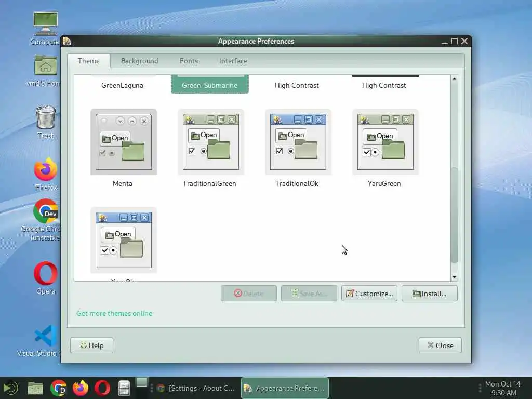Screen dimensions: 532x399
Task: Select the GreenLaguna theme
Action: pos(122,85)
